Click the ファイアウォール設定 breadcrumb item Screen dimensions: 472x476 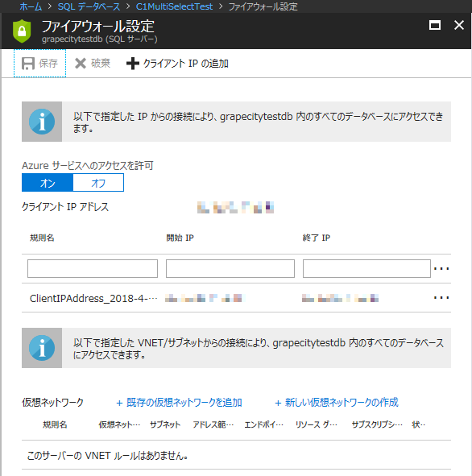(x=263, y=6)
